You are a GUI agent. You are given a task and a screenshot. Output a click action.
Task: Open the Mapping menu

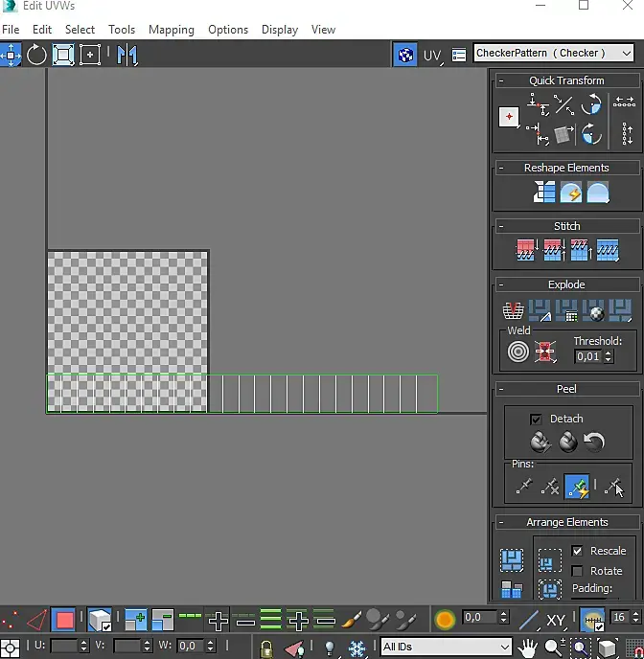click(x=172, y=30)
